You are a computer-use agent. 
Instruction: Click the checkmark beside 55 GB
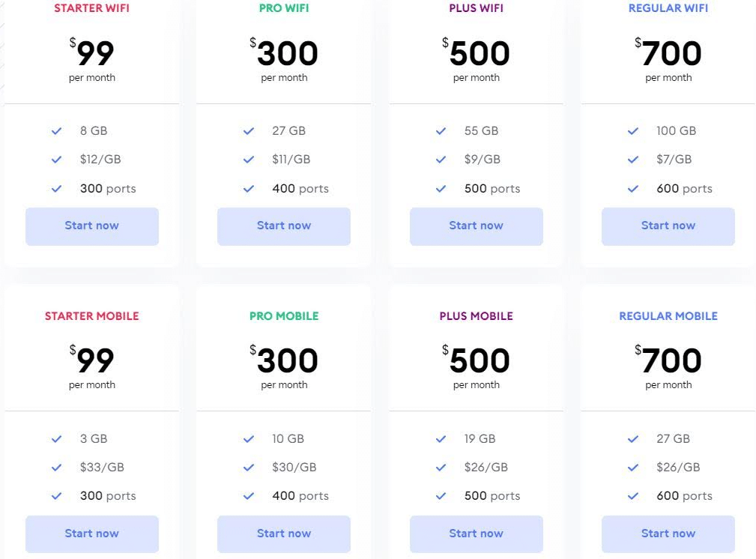click(x=441, y=130)
